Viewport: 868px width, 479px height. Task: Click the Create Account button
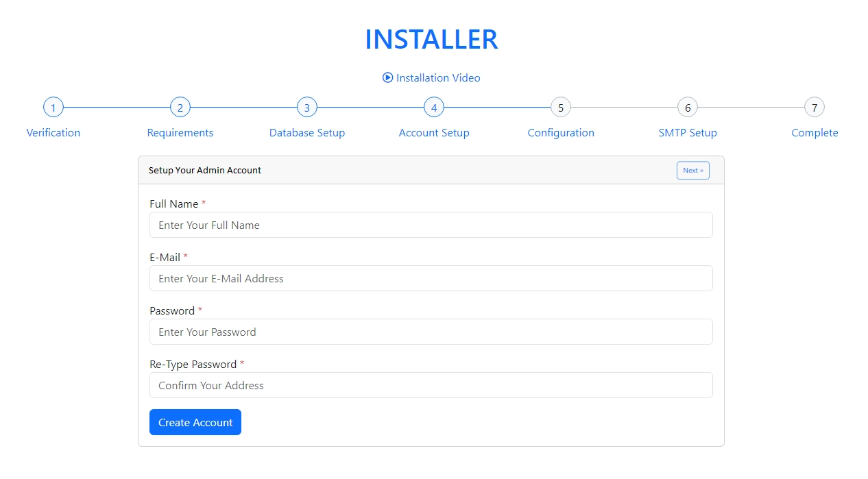click(195, 422)
